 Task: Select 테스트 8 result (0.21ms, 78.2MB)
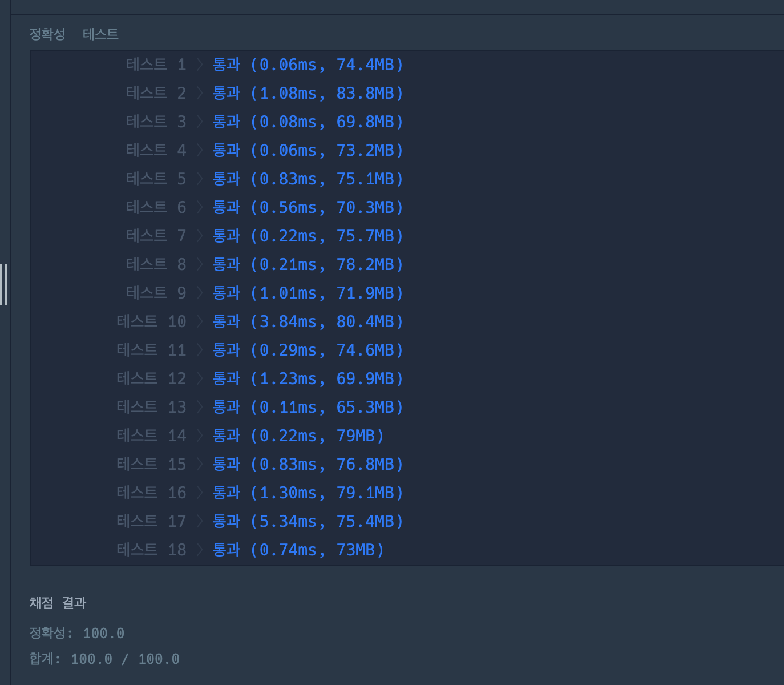(308, 264)
